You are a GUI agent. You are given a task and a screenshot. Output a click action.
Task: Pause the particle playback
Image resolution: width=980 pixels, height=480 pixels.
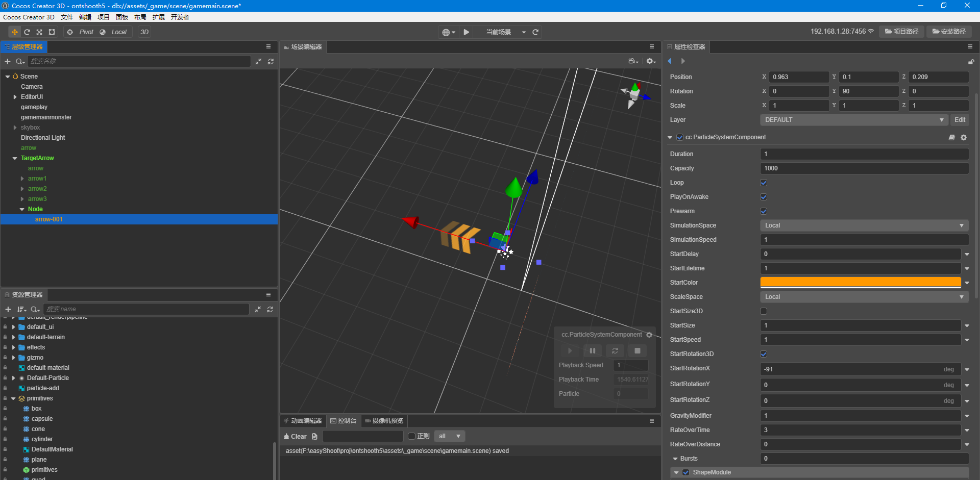tap(593, 351)
